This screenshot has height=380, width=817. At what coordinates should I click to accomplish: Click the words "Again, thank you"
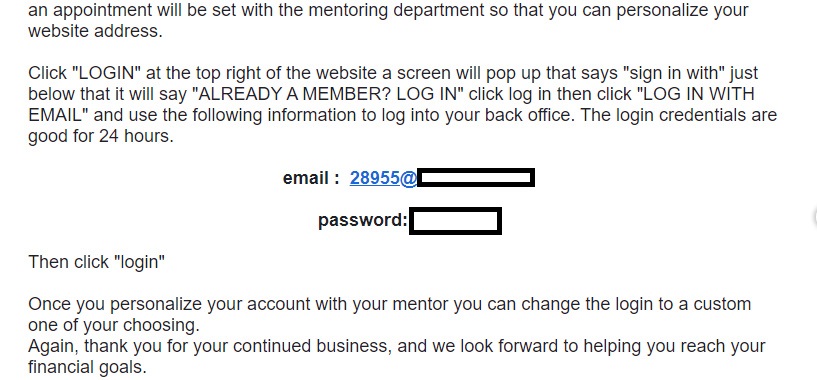tap(91, 347)
